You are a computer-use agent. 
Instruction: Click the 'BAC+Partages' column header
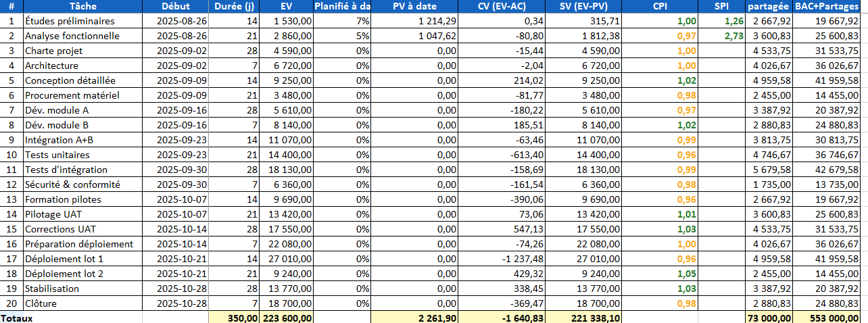coord(831,6)
